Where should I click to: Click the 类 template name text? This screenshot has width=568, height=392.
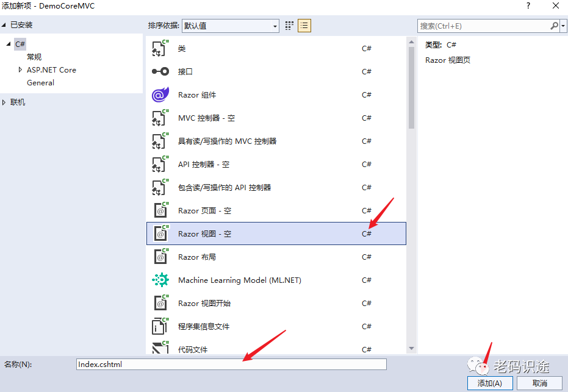[182, 49]
